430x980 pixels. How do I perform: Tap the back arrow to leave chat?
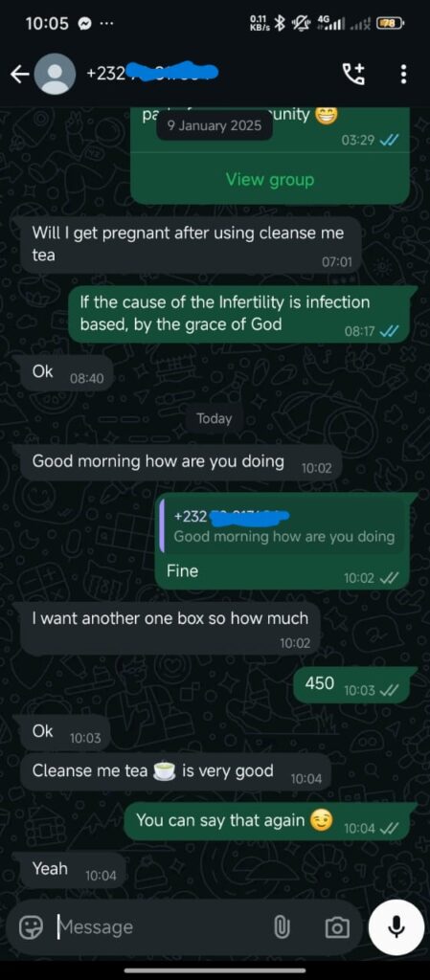(x=20, y=75)
